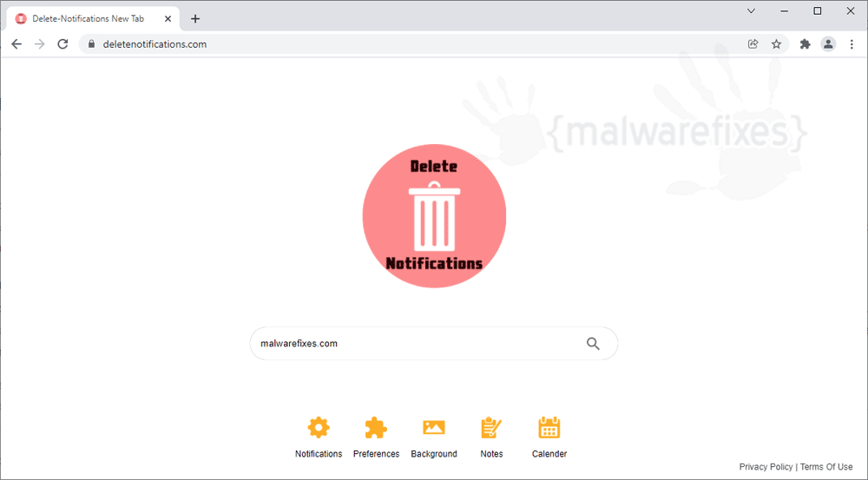868x480 pixels.
Task: Share this page icon in address bar
Action: (753, 44)
